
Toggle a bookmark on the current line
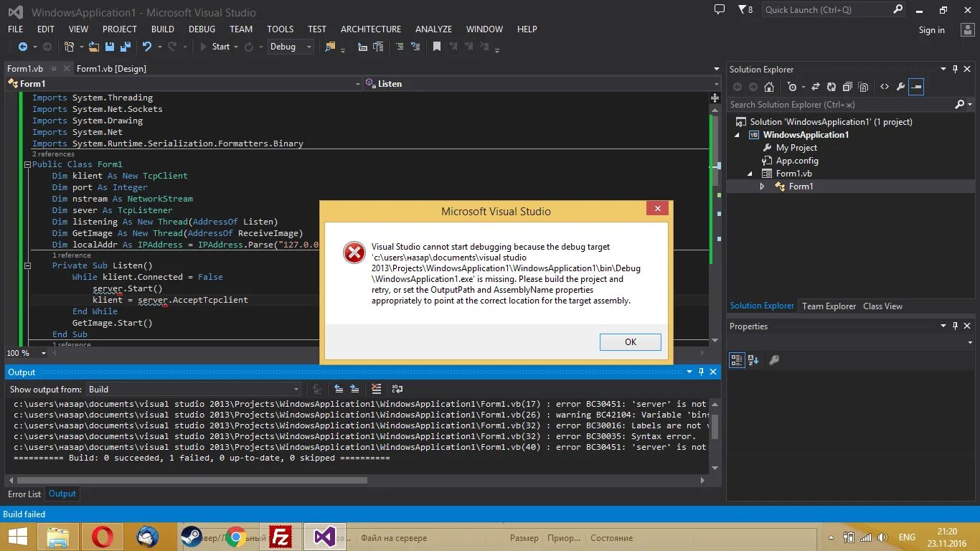437,47
